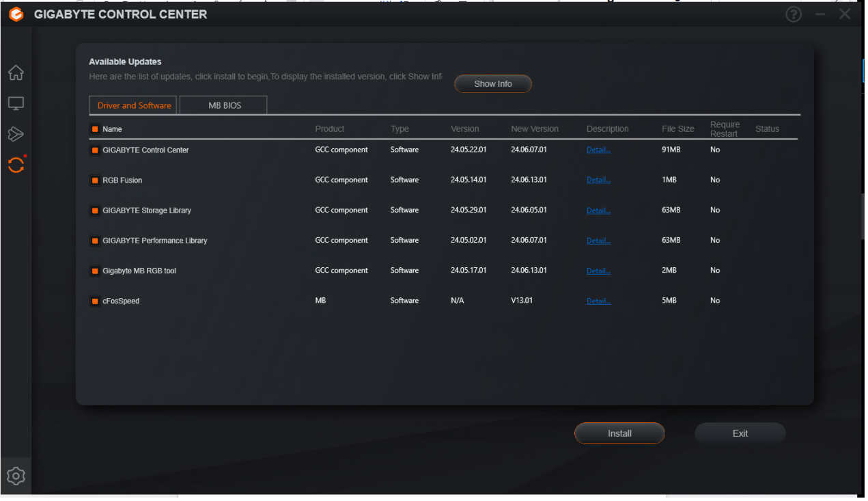
Task: Click the Install button
Action: coord(619,433)
